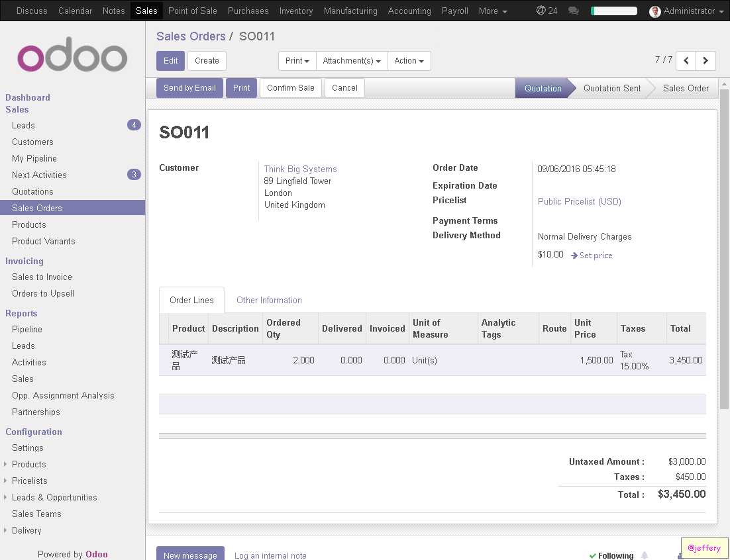Click the vertical scrollbar on the right
Screen dimensions: 730x560
[724, 249]
